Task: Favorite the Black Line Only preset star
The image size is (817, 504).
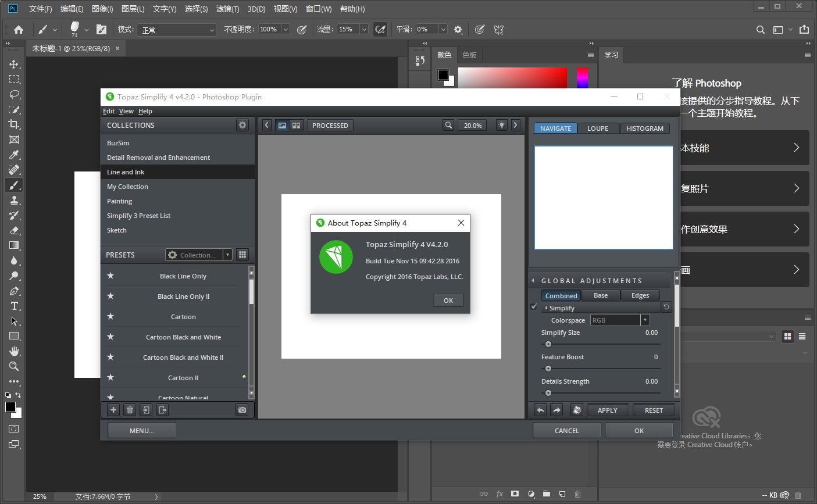Action: click(110, 276)
